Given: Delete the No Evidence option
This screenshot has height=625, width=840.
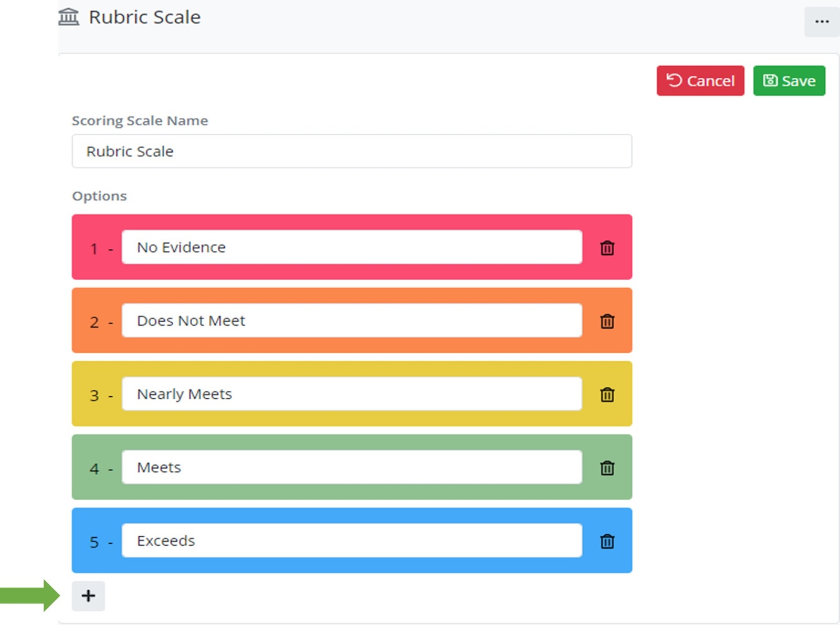Looking at the screenshot, I should pos(607,248).
